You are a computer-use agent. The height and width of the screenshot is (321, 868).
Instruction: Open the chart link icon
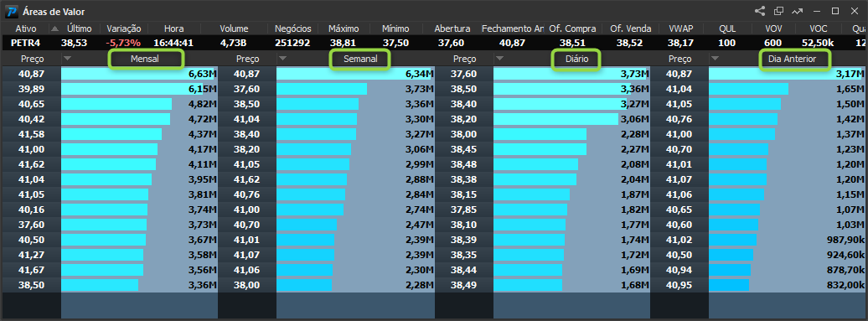(797, 11)
